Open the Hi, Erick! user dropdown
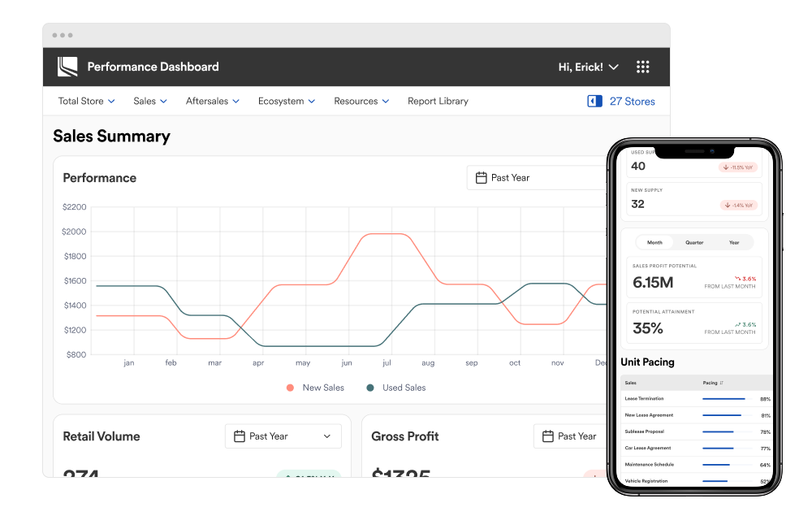 [x=588, y=67]
